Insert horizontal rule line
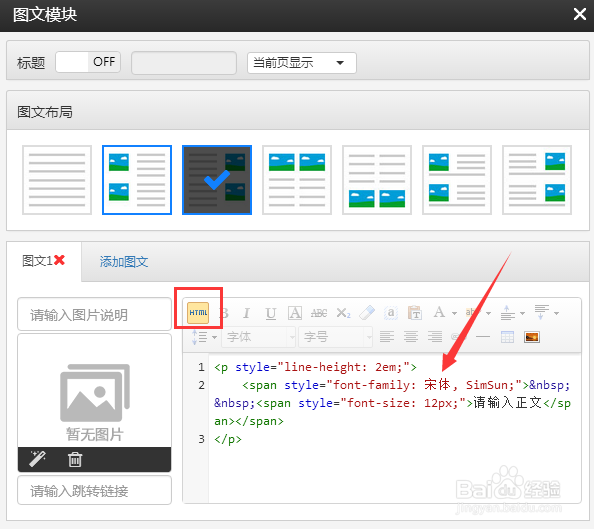The height and width of the screenshot is (529, 594). [x=483, y=337]
